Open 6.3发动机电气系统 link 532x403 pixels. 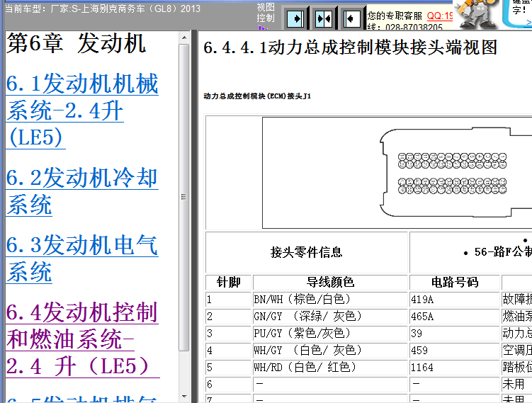click(82, 259)
